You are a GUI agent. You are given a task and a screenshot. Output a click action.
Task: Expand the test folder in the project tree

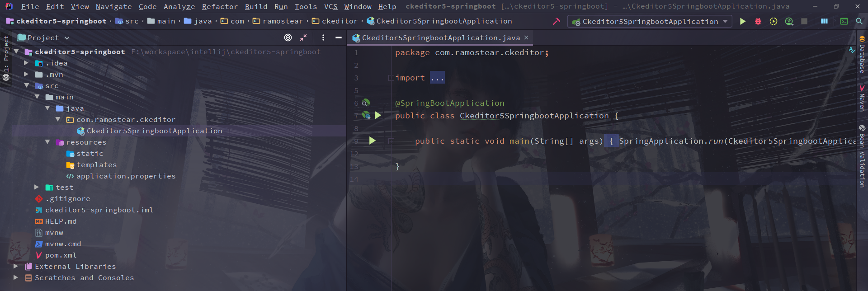[37, 187]
